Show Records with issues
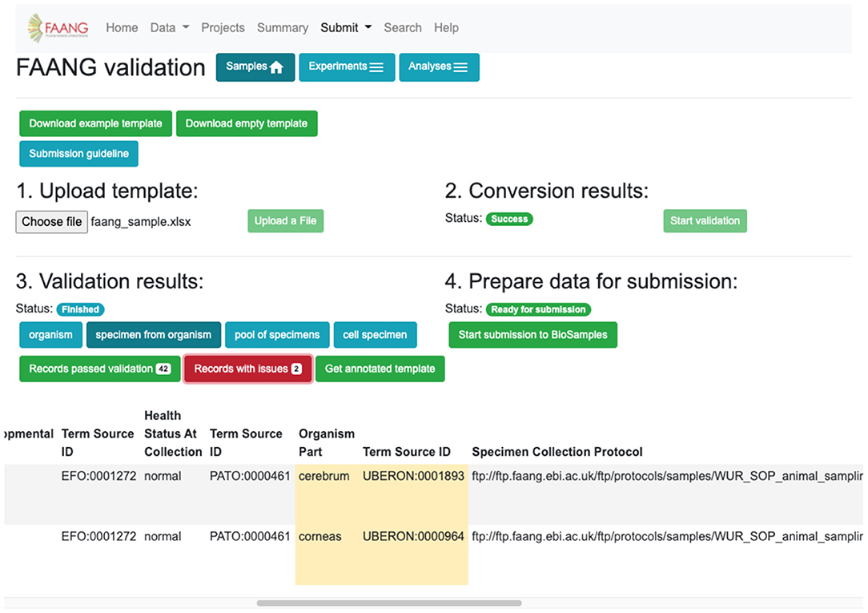Screen dimensions: 868x613 247,369
